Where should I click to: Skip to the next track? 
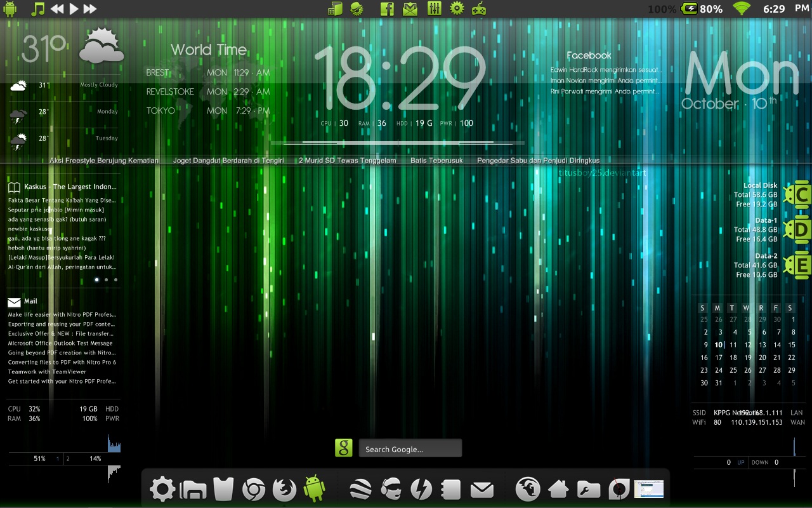click(x=90, y=9)
